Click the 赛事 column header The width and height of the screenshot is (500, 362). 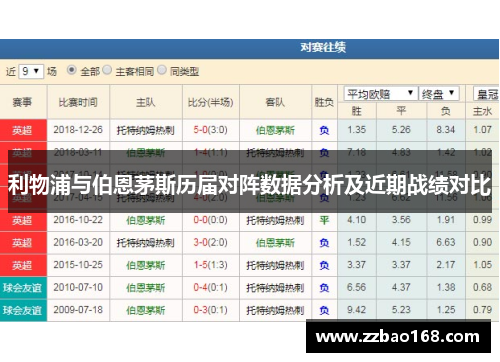point(22,102)
